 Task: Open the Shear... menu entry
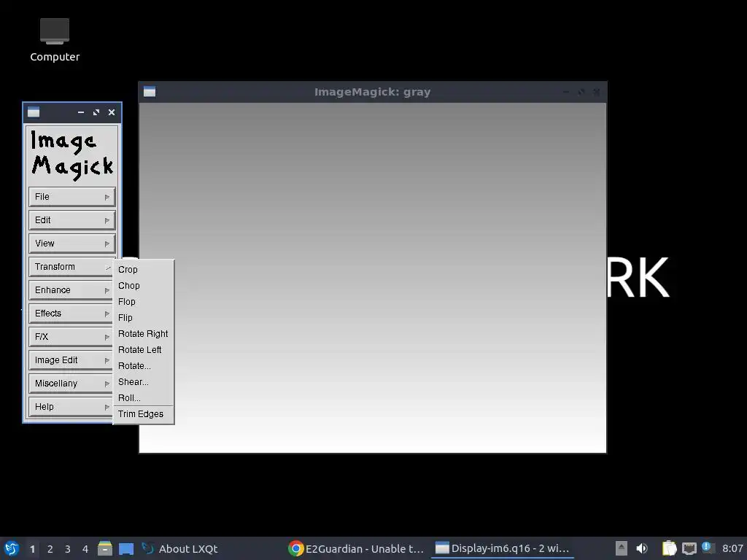point(144,382)
